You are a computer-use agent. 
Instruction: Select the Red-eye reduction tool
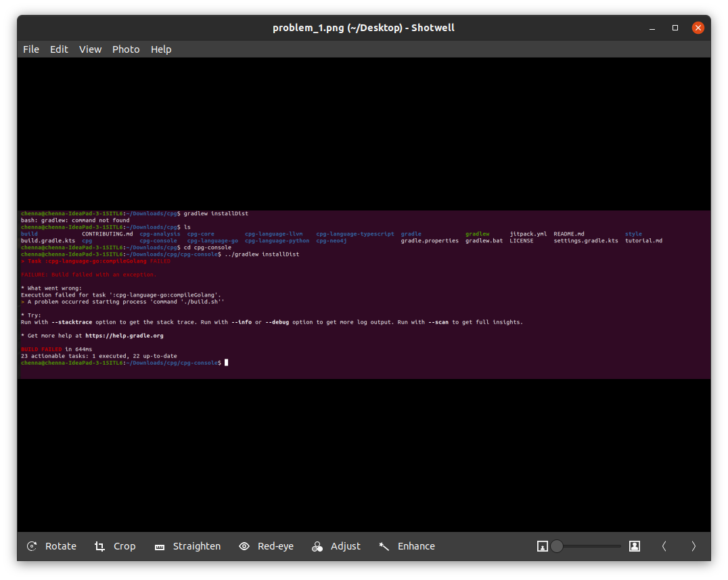tap(266, 546)
